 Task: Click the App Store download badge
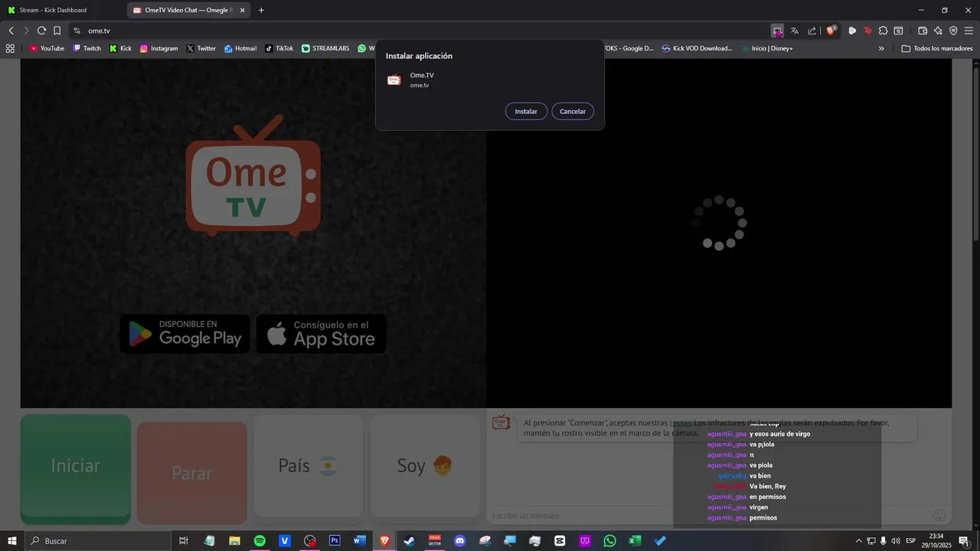coord(322,334)
